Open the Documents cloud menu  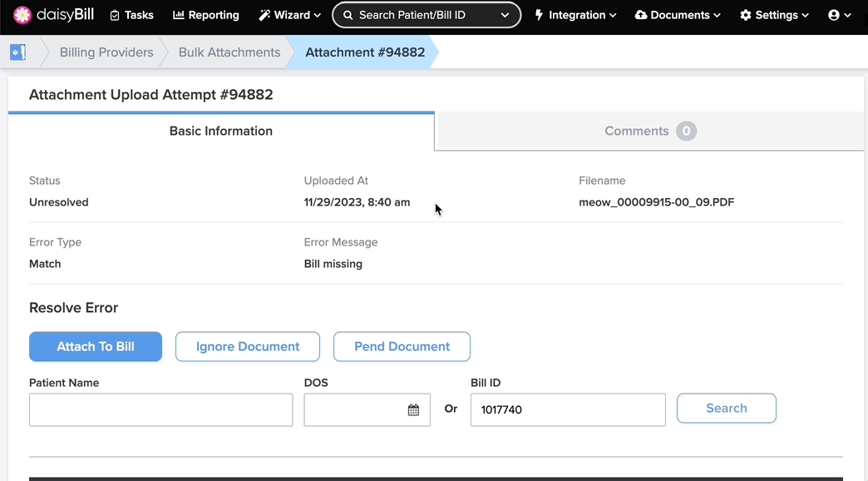click(x=678, y=15)
